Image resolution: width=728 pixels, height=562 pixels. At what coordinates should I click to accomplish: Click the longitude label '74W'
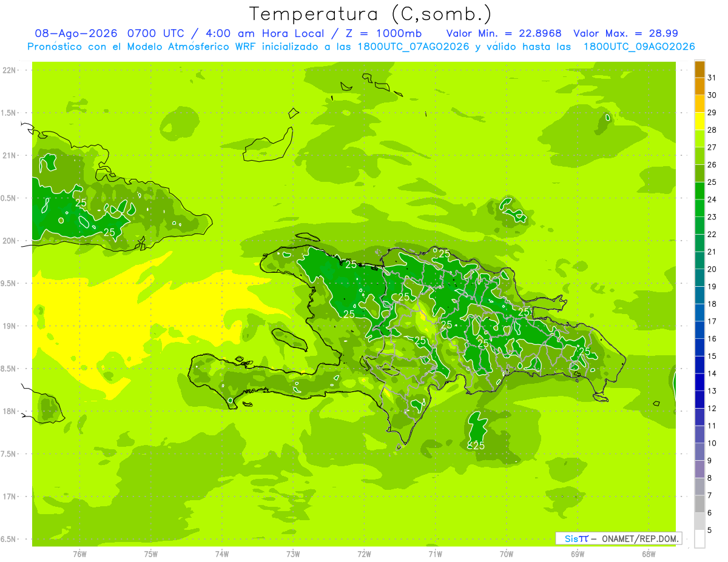[222, 554]
